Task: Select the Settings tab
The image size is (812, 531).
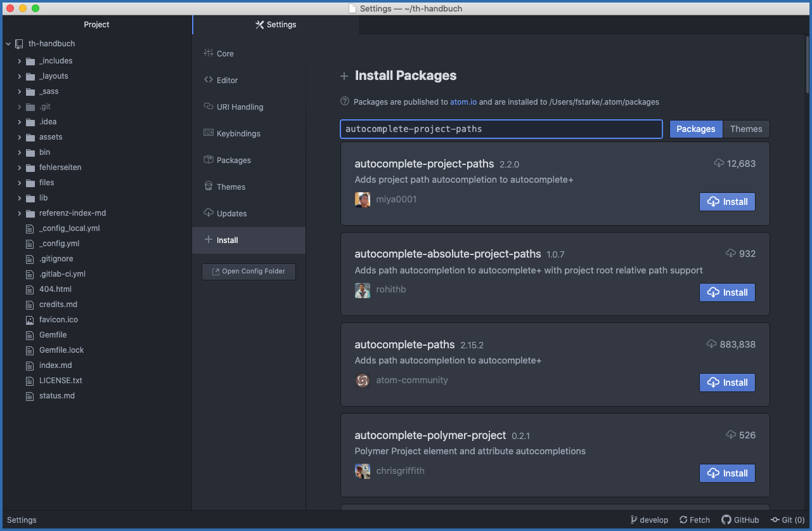Action: [276, 25]
